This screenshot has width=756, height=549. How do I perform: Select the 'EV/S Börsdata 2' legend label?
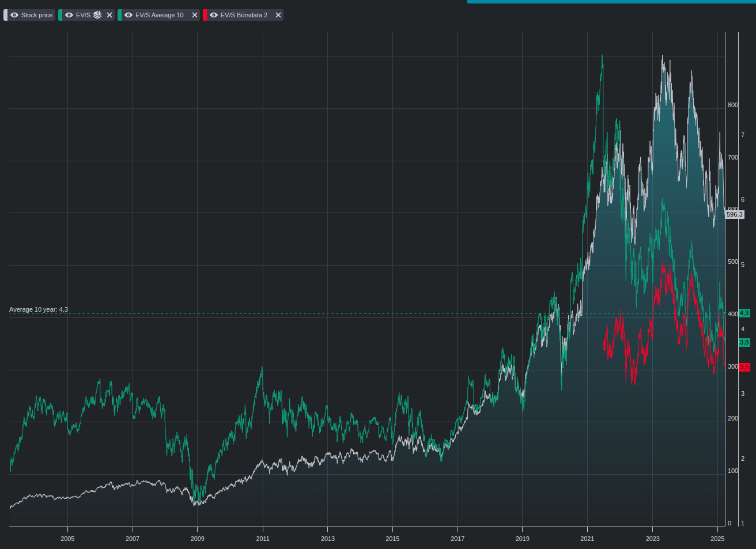(x=244, y=15)
